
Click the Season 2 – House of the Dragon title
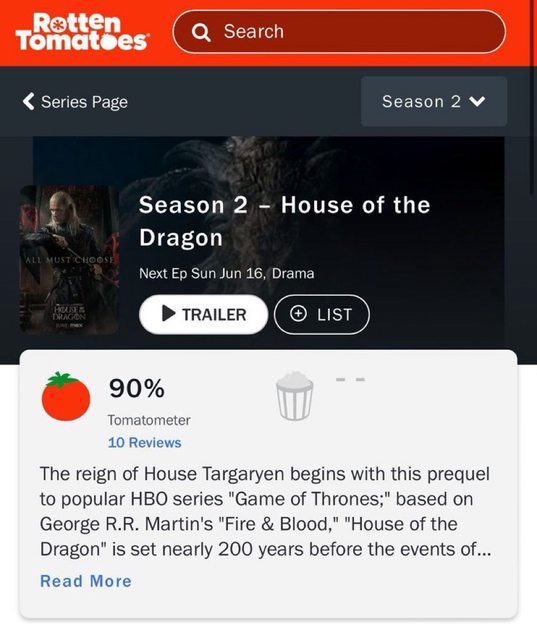point(284,221)
